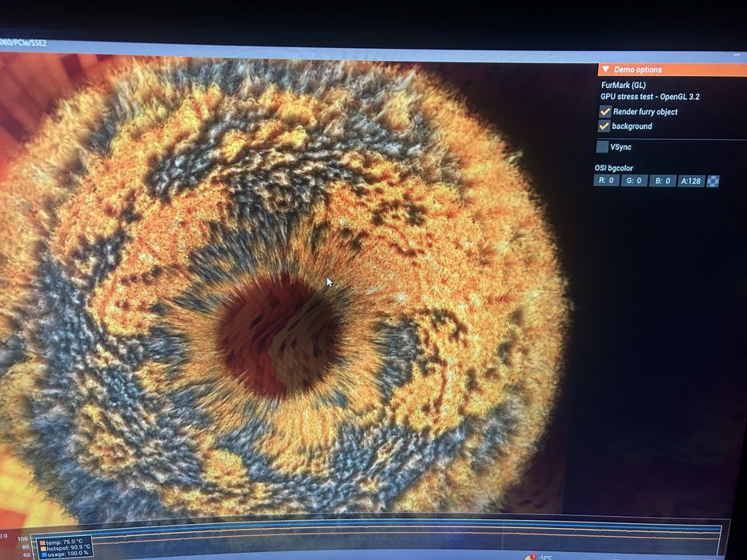The width and height of the screenshot is (747, 560).
Task: Click the Demo options header title
Action: point(637,70)
